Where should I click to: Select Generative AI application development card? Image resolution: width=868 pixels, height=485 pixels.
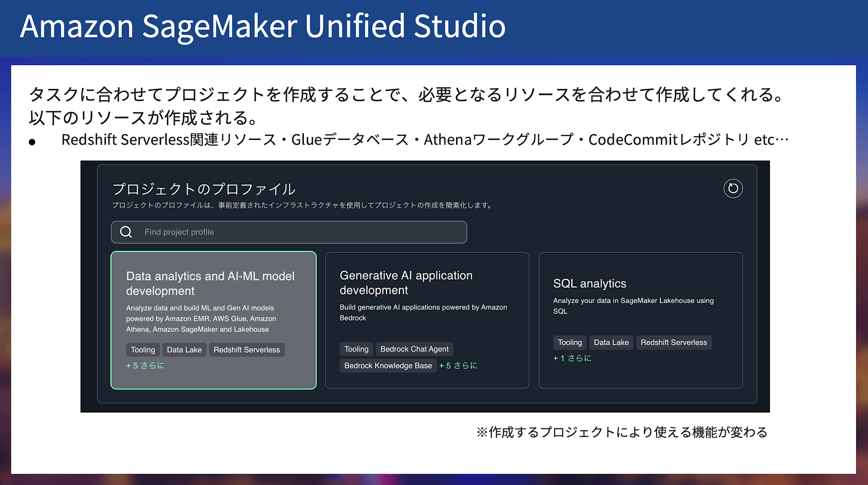[x=427, y=320]
